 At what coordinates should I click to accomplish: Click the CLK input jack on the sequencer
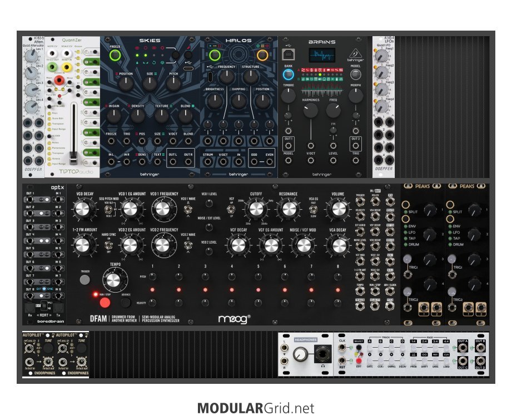point(342,348)
